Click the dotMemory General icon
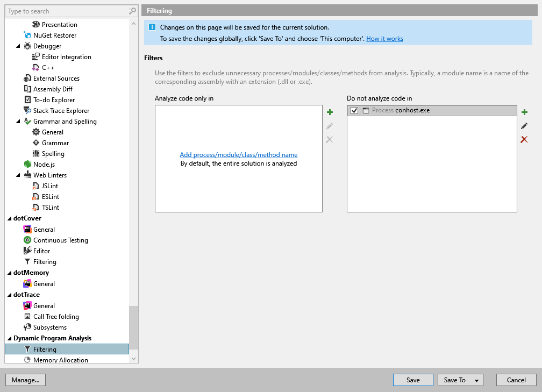Screen dimensions: 542x392 (27, 283)
